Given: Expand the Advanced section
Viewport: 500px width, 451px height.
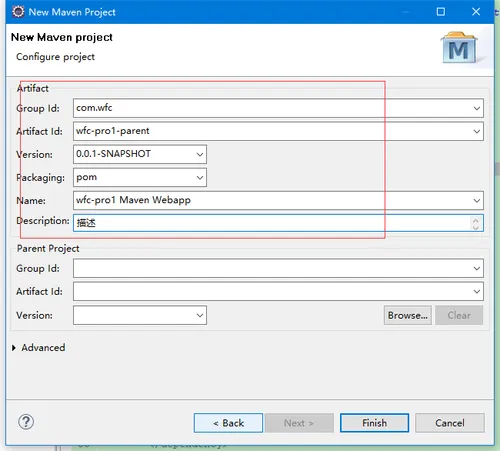Looking at the screenshot, I should (14, 348).
